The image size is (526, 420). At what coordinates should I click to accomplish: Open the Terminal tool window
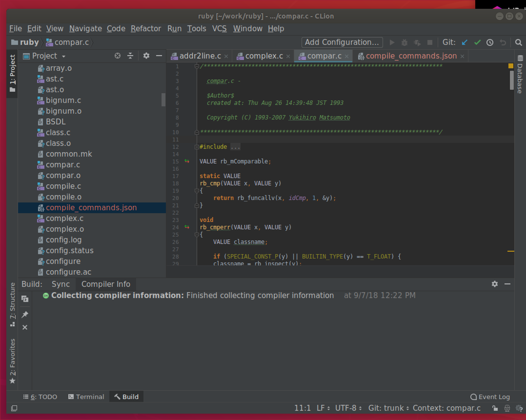(86, 397)
